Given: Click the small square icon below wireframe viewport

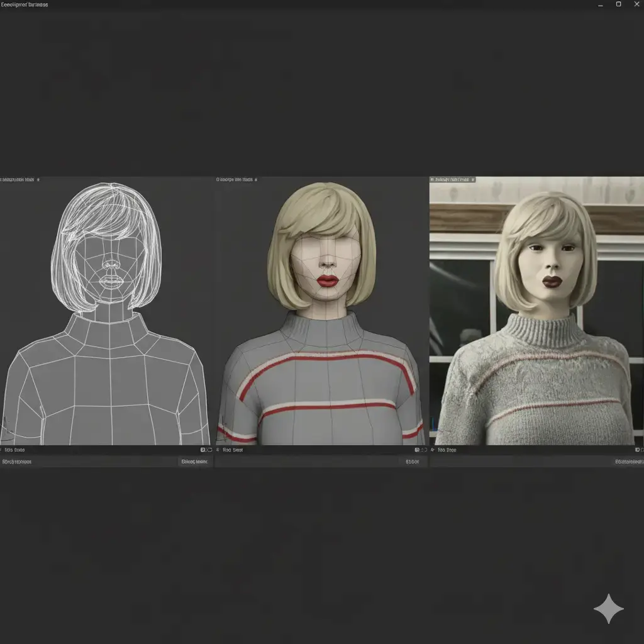Looking at the screenshot, I should tap(203, 450).
